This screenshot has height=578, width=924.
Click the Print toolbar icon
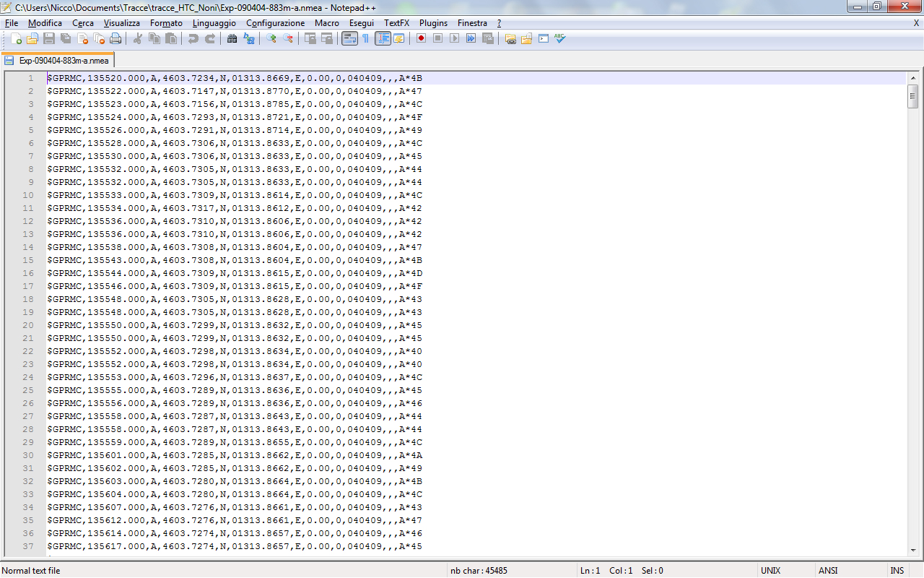pos(115,38)
